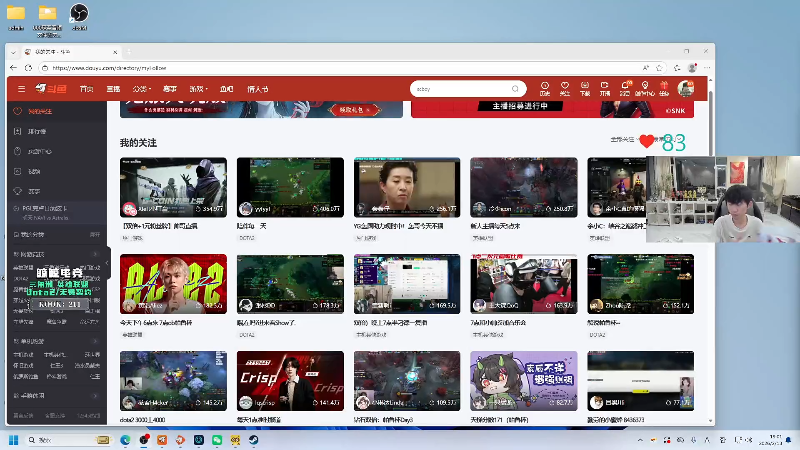Click the hamburger menu icon beside Douyu logo

click(20, 89)
